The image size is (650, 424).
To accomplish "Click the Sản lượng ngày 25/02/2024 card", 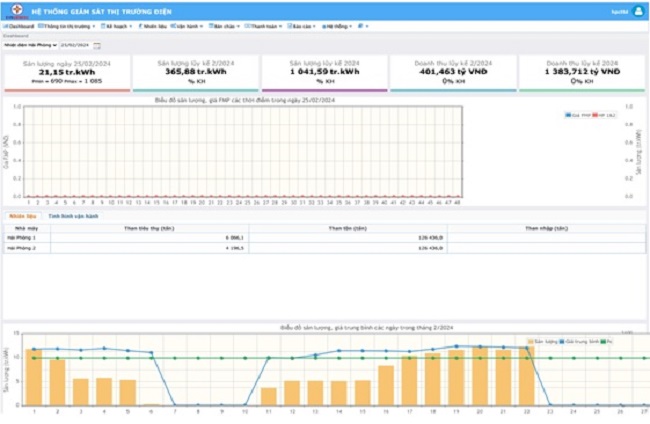I will (x=66, y=72).
